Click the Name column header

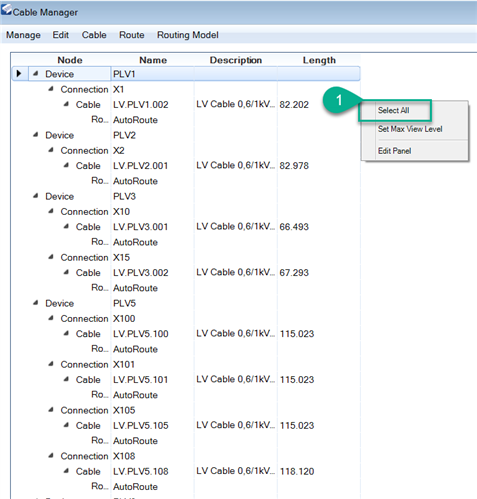point(153,60)
